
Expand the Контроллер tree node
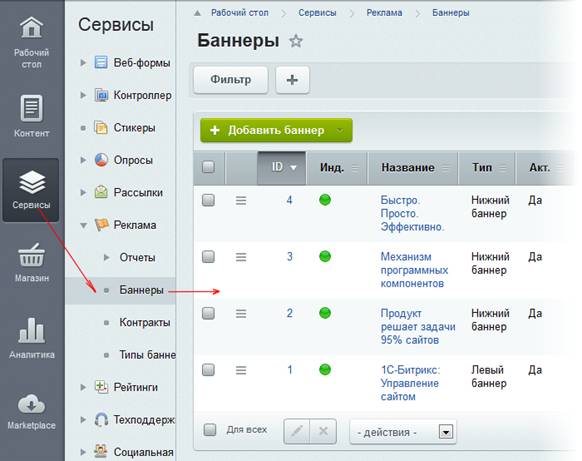83,95
